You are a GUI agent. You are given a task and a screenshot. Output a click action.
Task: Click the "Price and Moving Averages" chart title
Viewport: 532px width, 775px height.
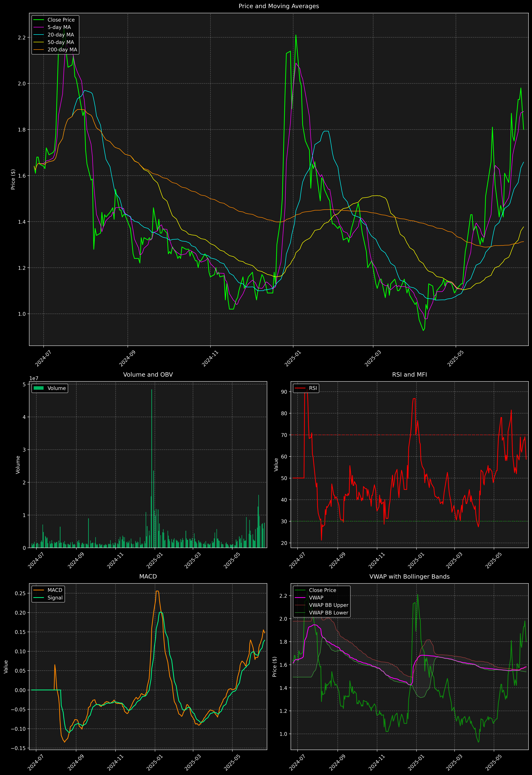tap(279, 6)
